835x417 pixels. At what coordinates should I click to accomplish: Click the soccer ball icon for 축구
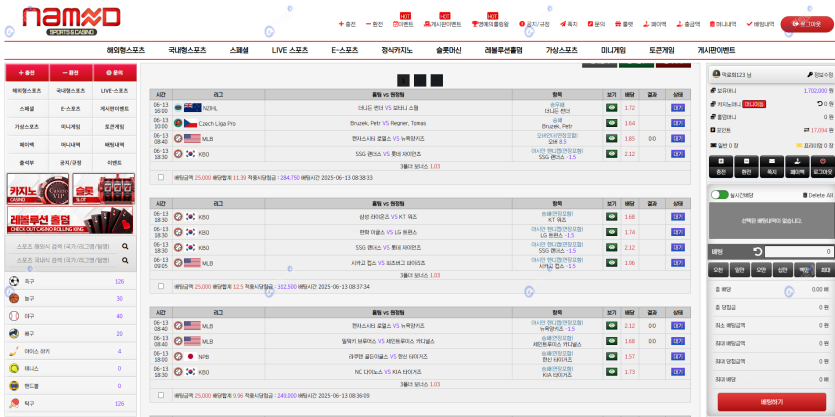click(14, 282)
